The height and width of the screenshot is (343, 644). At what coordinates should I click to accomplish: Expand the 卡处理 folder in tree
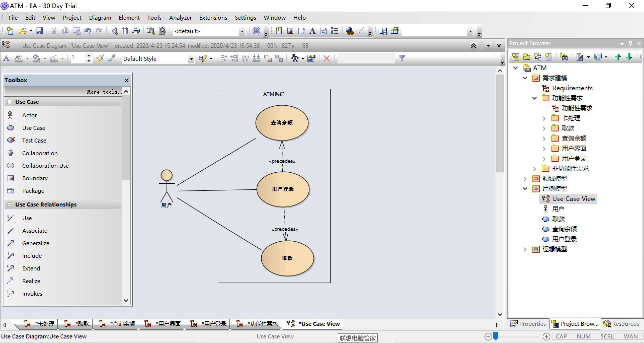click(544, 118)
